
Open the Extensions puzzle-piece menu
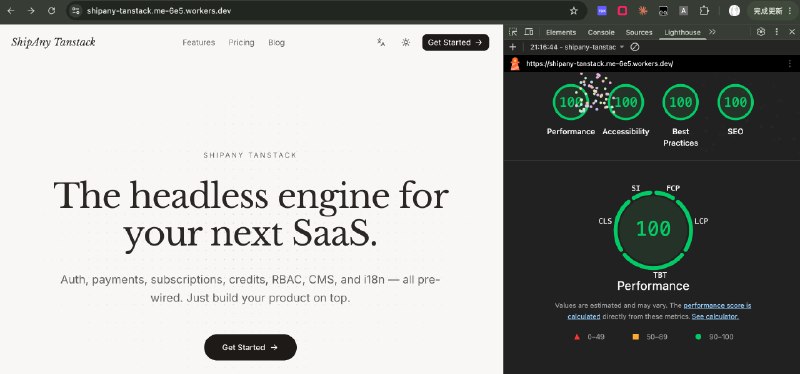[704, 10]
